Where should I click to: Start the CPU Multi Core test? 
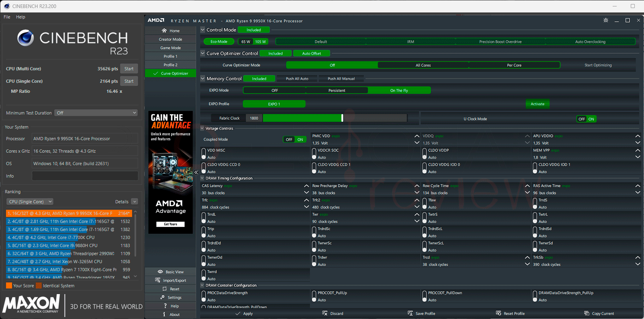tap(129, 69)
